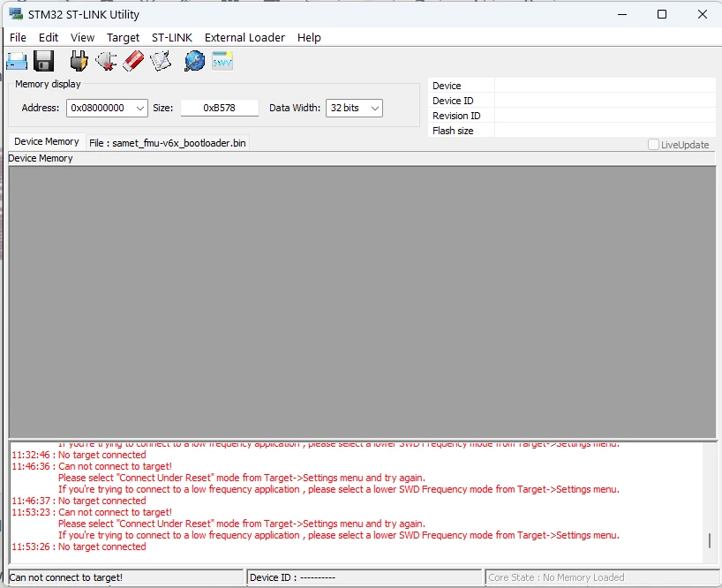Click the gray device memory grid area
The image size is (722, 588).
point(362,302)
